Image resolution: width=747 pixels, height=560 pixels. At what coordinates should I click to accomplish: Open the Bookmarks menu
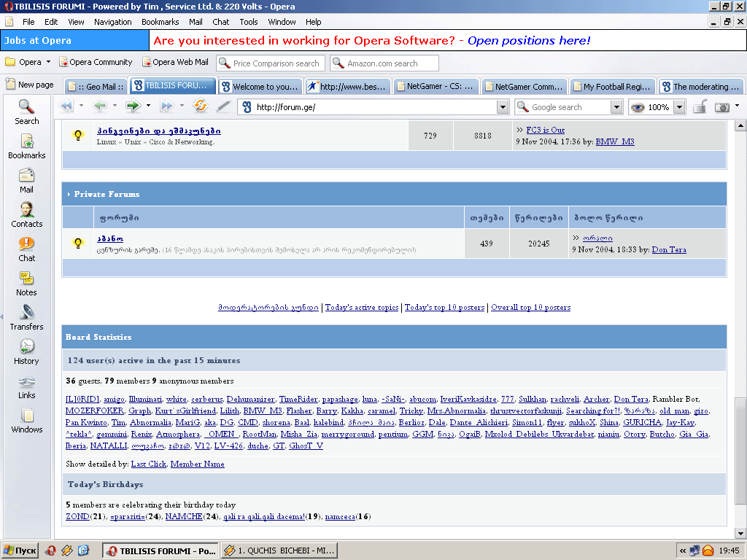click(160, 22)
